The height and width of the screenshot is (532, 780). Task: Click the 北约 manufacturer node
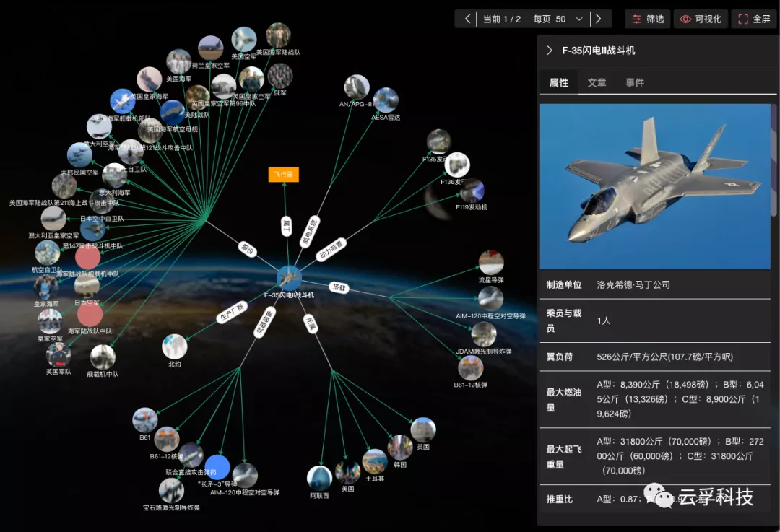[x=175, y=346]
